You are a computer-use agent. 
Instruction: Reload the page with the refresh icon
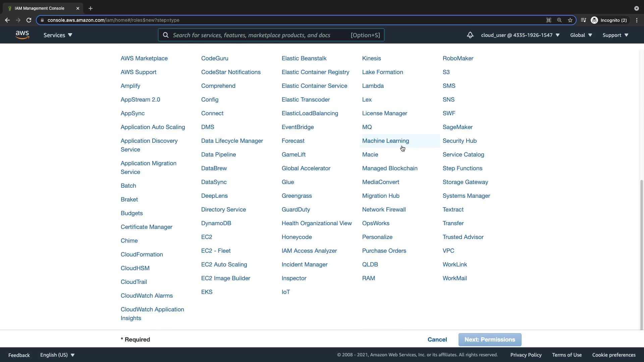[x=29, y=20]
